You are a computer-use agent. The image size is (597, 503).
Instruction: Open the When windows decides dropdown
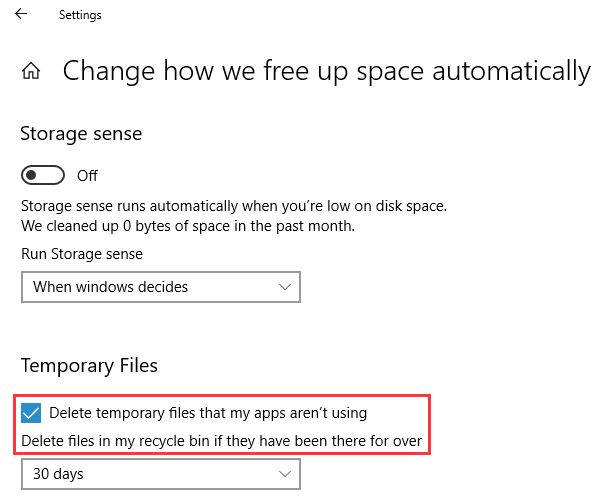pos(161,287)
